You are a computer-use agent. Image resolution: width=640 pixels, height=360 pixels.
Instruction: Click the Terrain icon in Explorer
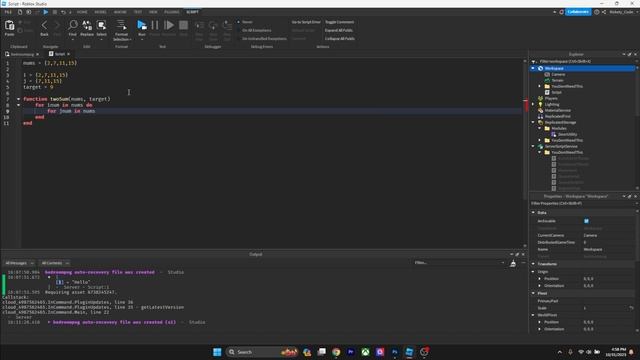tap(547, 80)
